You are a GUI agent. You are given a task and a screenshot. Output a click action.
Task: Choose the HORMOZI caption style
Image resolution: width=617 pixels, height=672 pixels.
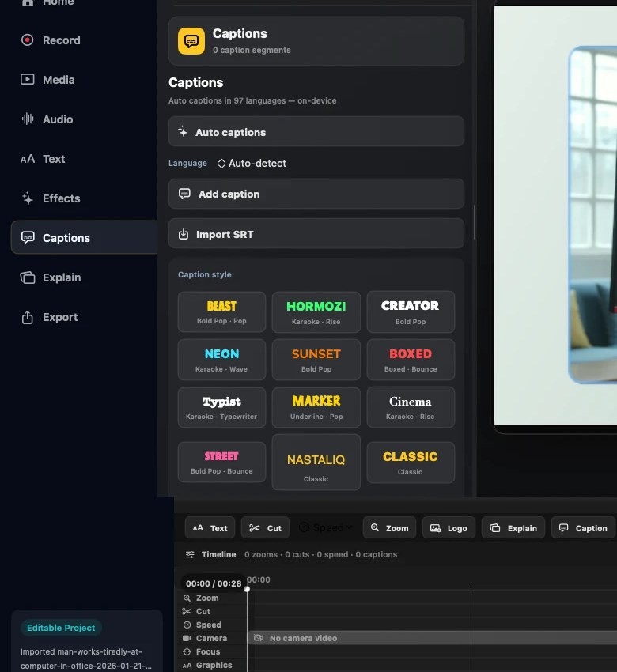316,312
